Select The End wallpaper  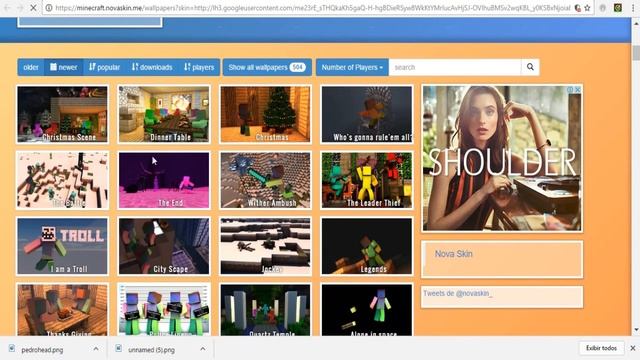click(x=164, y=180)
